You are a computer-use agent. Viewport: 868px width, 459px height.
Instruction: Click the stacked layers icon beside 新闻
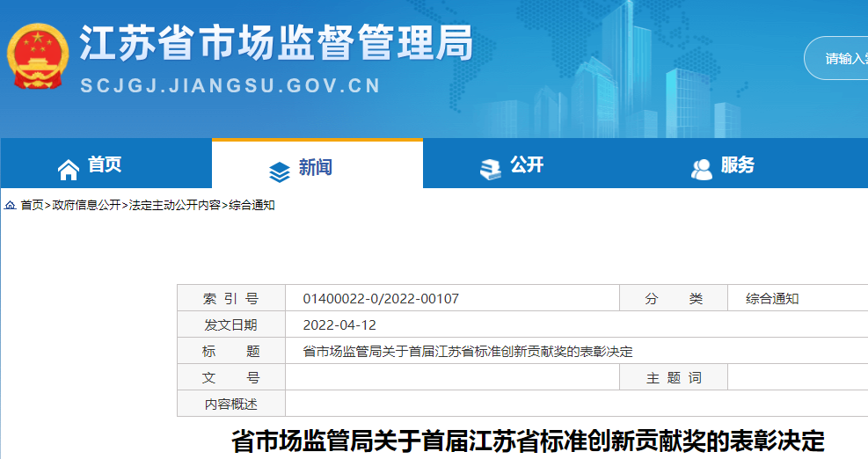point(279,171)
